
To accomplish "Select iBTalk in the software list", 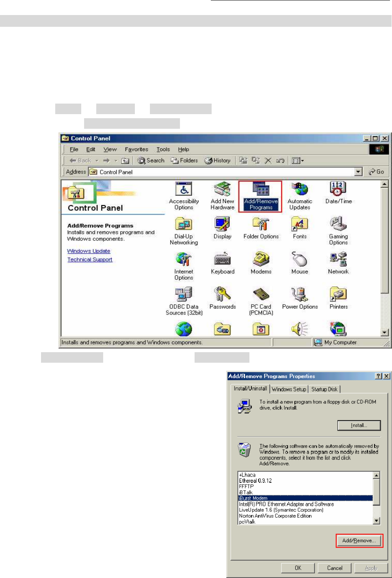I will [305, 492].
